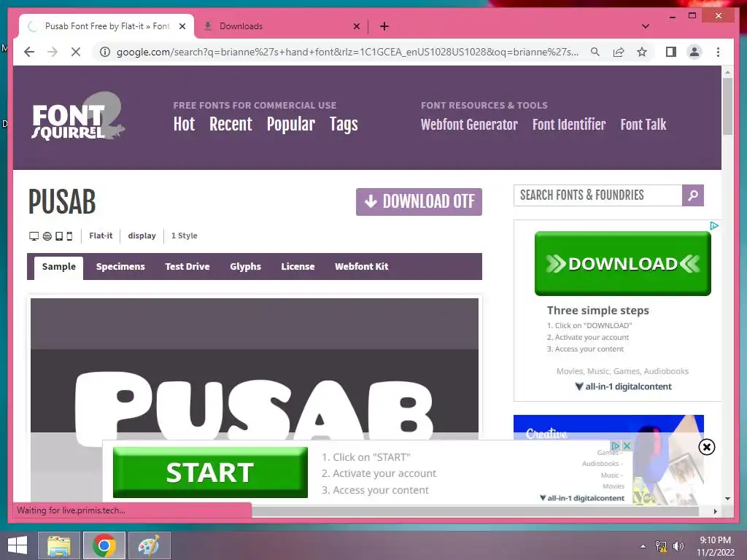Click the horizontal scroll right arrow
Image resolution: width=747 pixels, height=560 pixels.
tap(715, 511)
